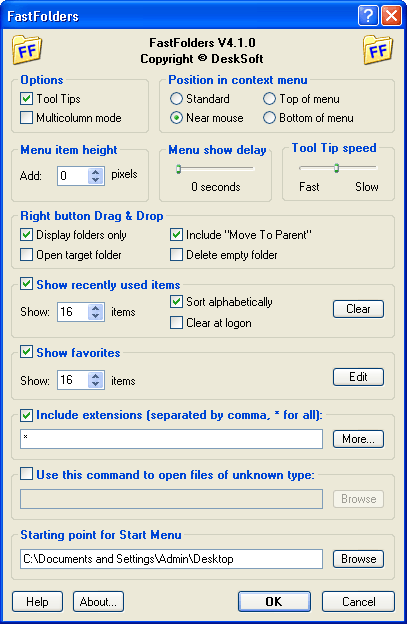Click the Tool Tip speed slider handle
The width and height of the screenshot is (407, 624).
tap(337, 168)
